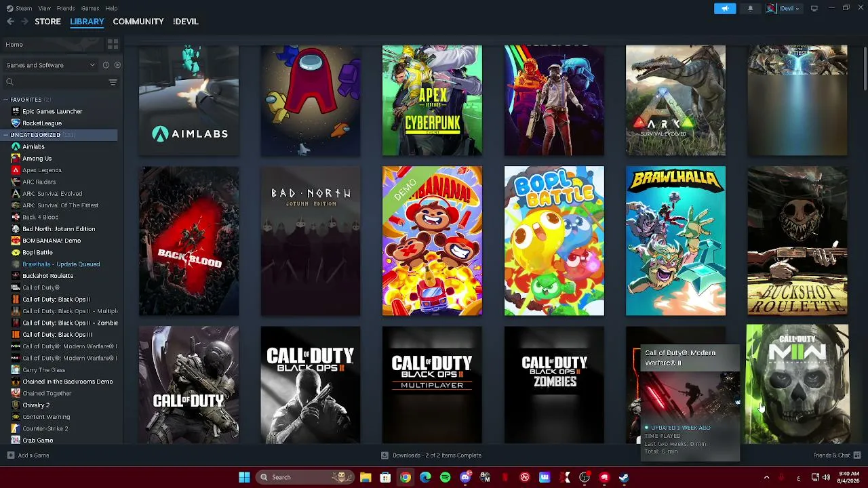Open the !Devil account dropdown
The image size is (868, 488).
pyautogui.click(x=785, y=8)
